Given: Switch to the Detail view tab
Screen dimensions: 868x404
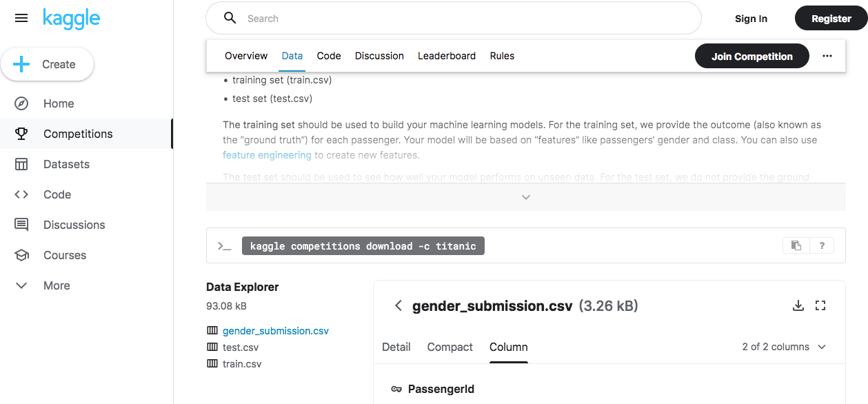Looking at the screenshot, I should coord(396,347).
